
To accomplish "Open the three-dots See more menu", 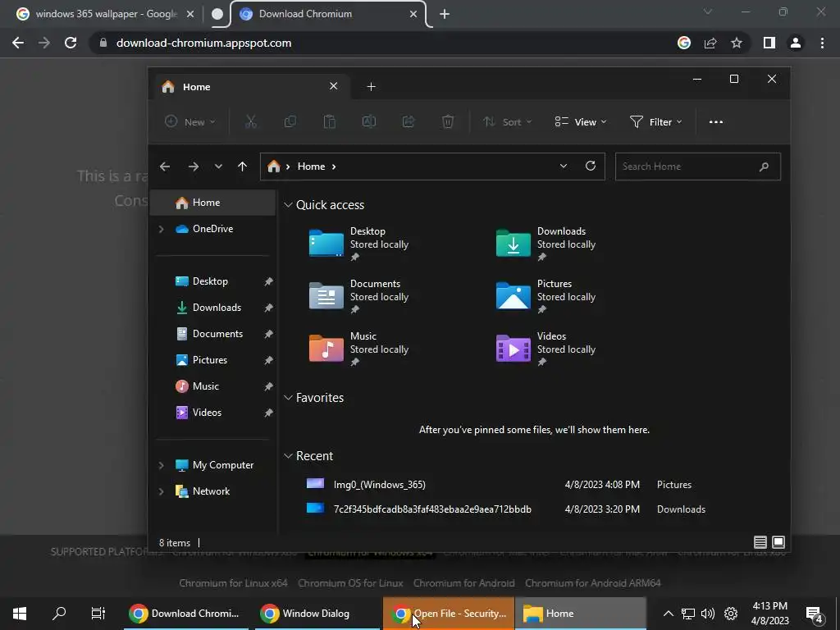I will (715, 122).
